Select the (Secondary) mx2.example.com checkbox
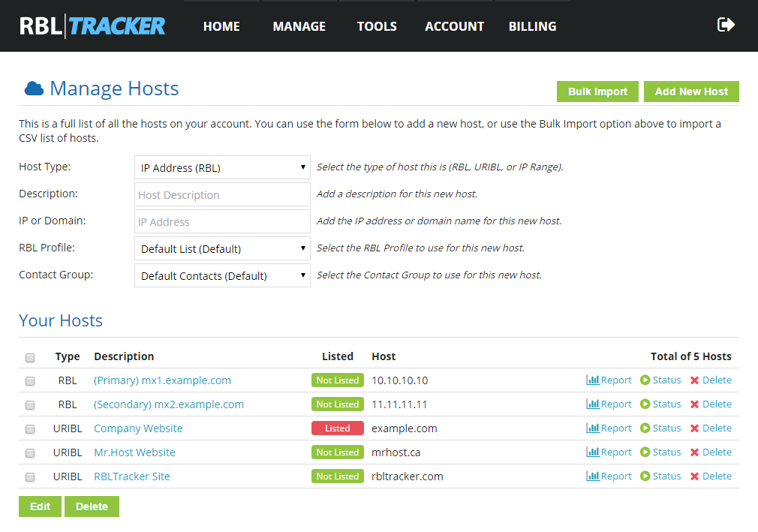Viewport: 758px width, 532px height. click(x=30, y=405)
